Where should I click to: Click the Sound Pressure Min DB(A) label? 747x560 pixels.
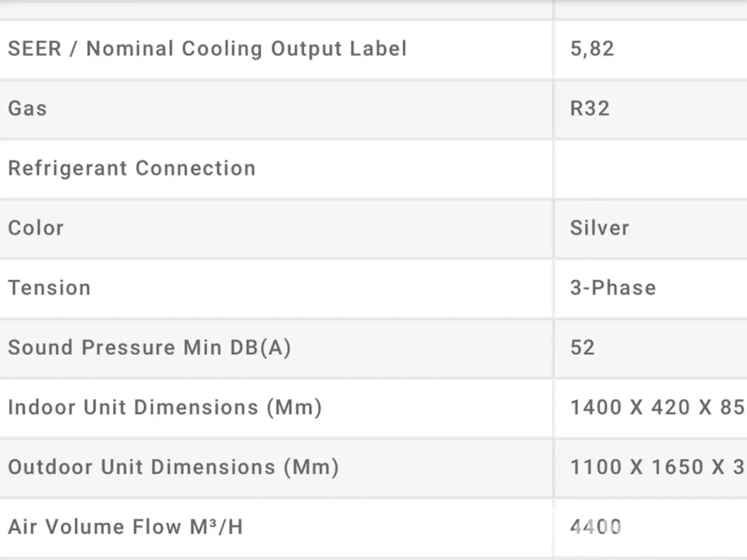[149, 348]
